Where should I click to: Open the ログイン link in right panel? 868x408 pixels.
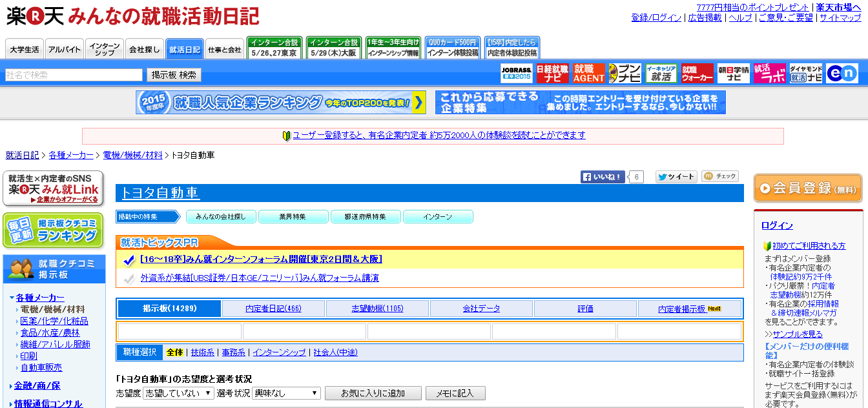coord(777,225)
